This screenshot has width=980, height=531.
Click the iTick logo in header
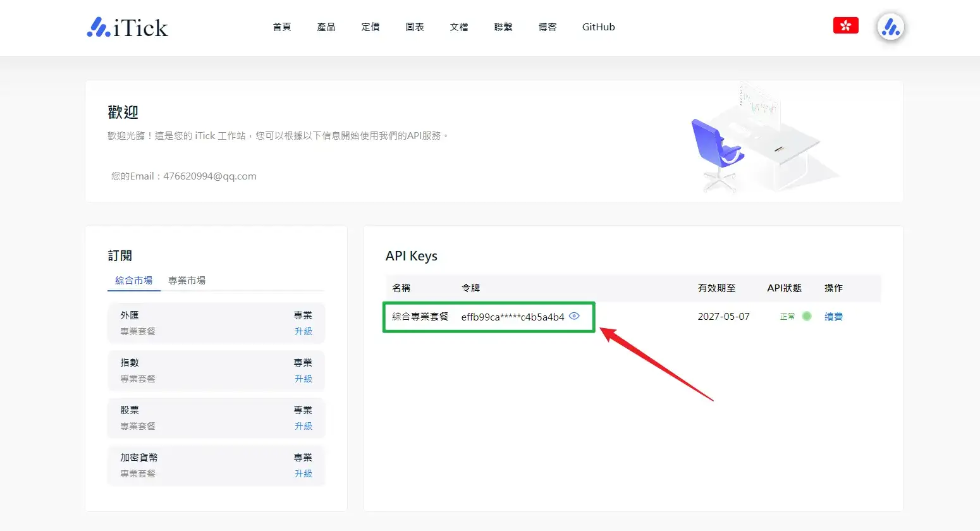coord(128,27)
